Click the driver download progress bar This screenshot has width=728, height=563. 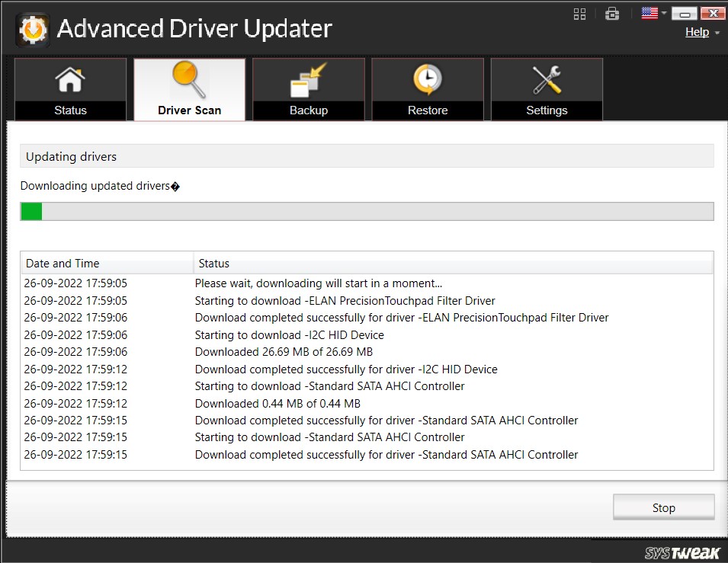(x=367, y=211)
